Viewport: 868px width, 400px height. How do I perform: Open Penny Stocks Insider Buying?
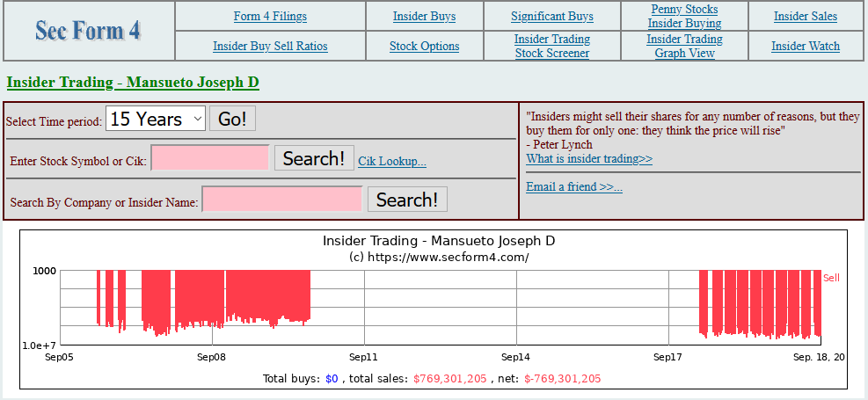point(685,16)
